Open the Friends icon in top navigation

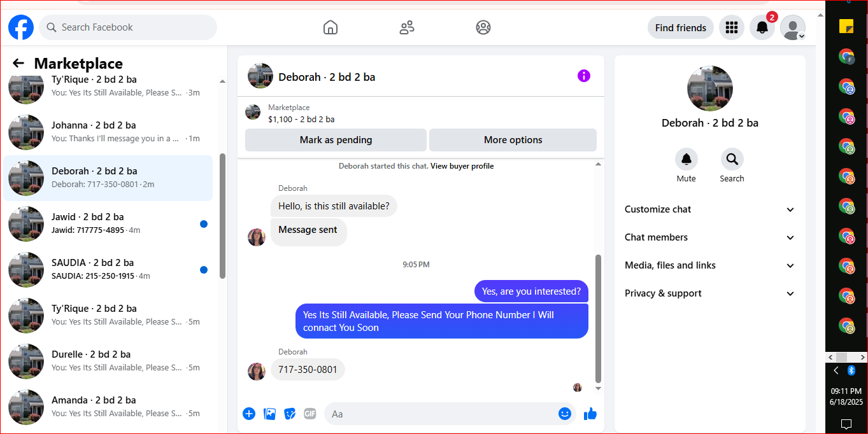pos(407,27)
